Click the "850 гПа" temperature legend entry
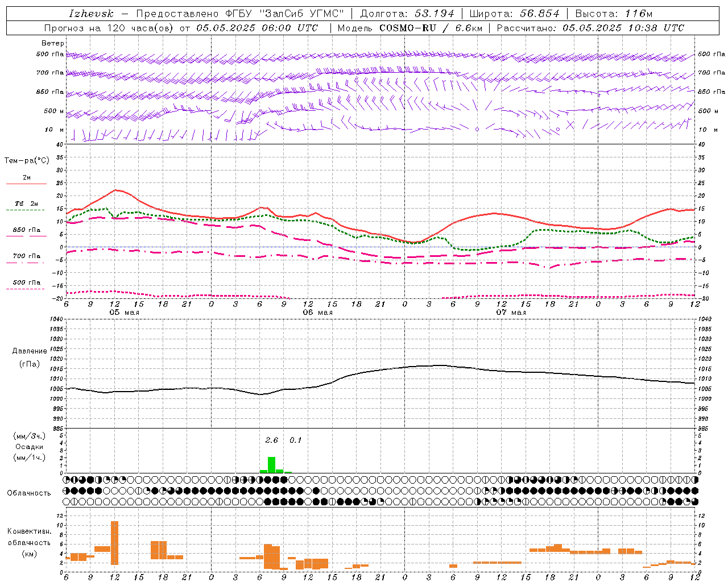728x582 pixels. (x=27, y=230)
